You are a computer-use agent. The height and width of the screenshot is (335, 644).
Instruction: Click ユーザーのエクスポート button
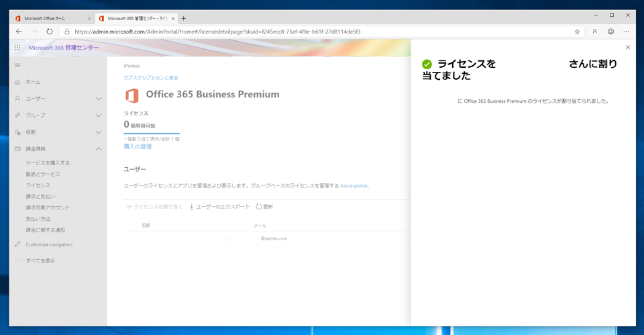[219, 207]
